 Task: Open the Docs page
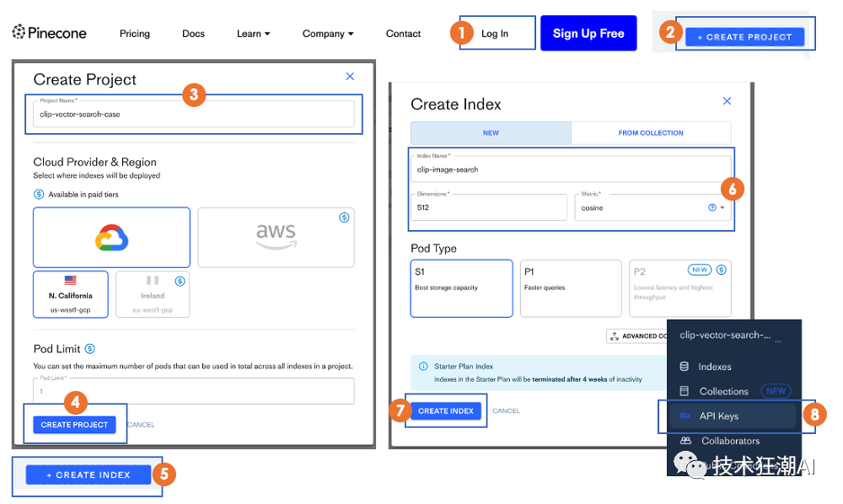[x=193, y=34]
